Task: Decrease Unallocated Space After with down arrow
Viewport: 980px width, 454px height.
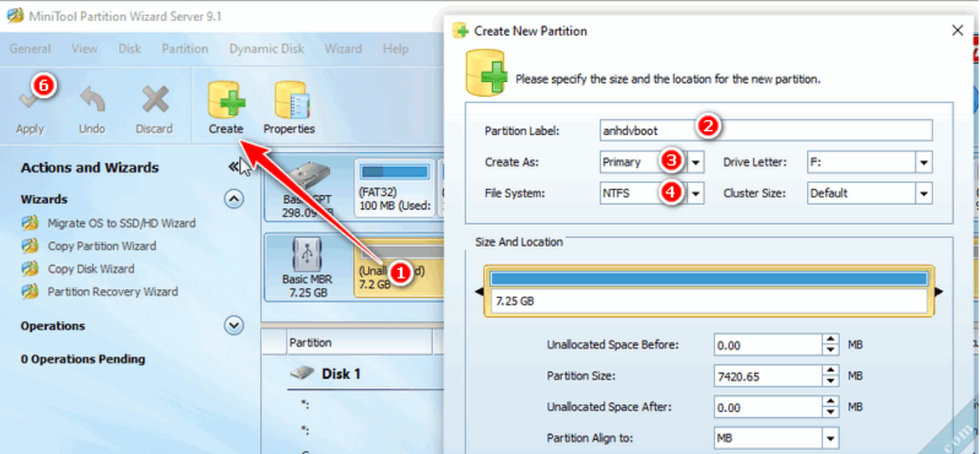Action: pos(831,412)
